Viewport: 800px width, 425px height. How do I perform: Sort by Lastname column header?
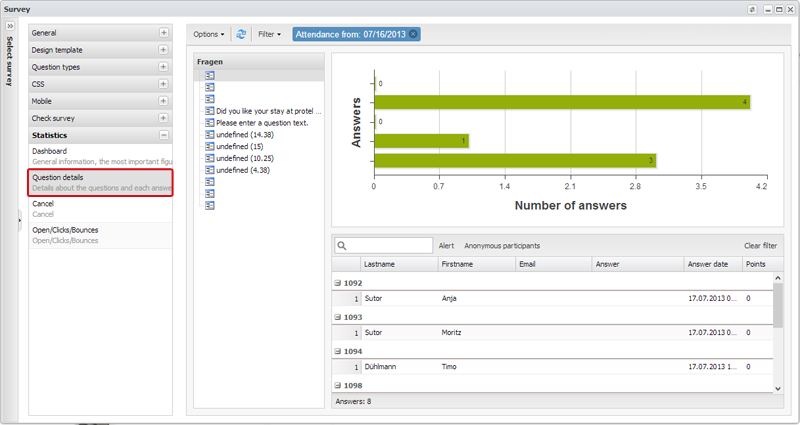tap(399, 264)
